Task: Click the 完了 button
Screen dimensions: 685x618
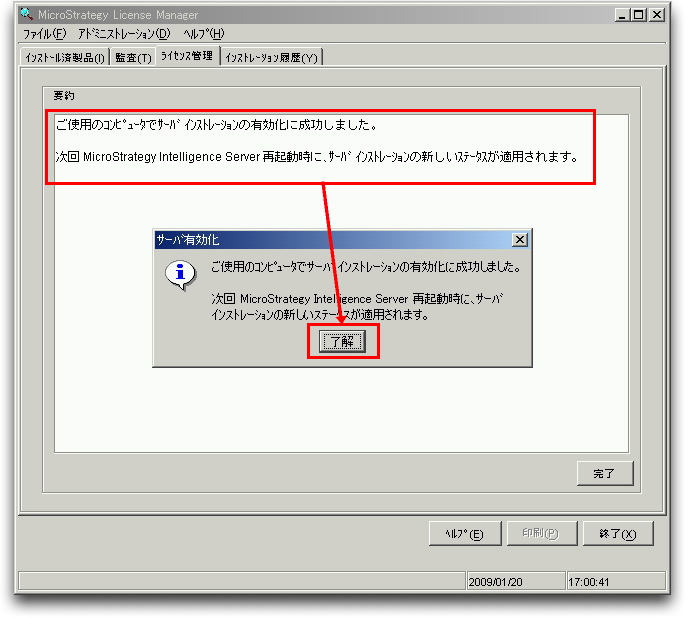Action: pos(605,473)
